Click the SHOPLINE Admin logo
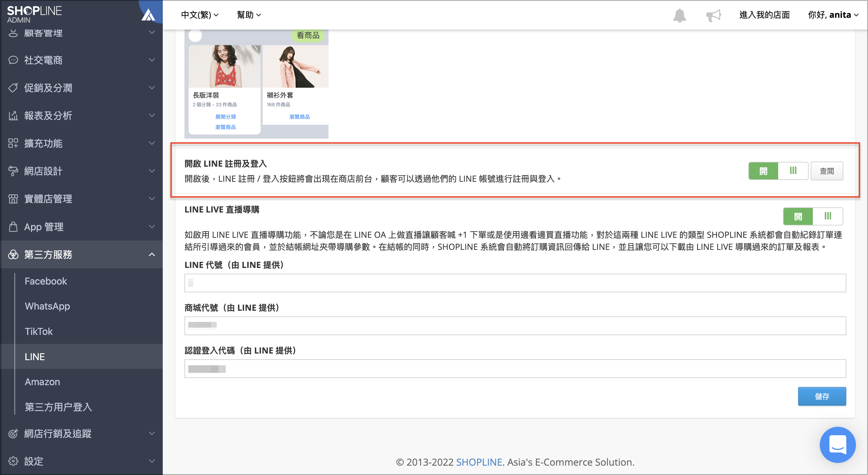 34,14
